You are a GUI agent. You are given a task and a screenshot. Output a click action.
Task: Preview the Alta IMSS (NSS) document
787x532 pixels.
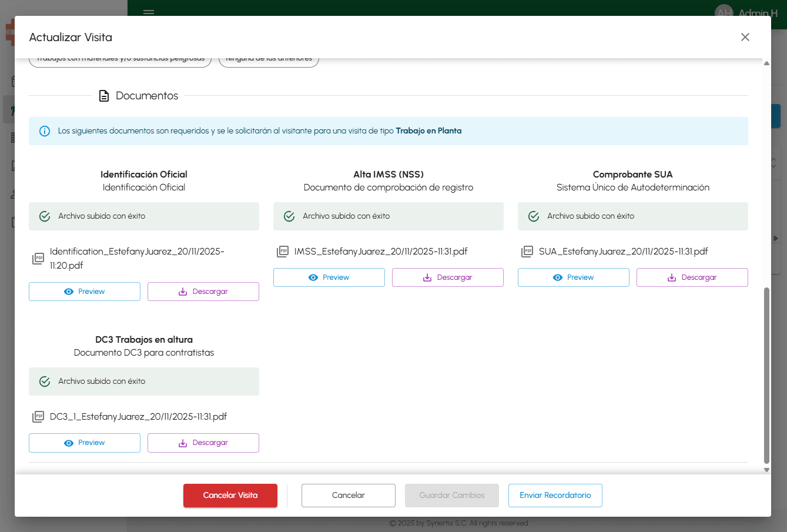329,277
